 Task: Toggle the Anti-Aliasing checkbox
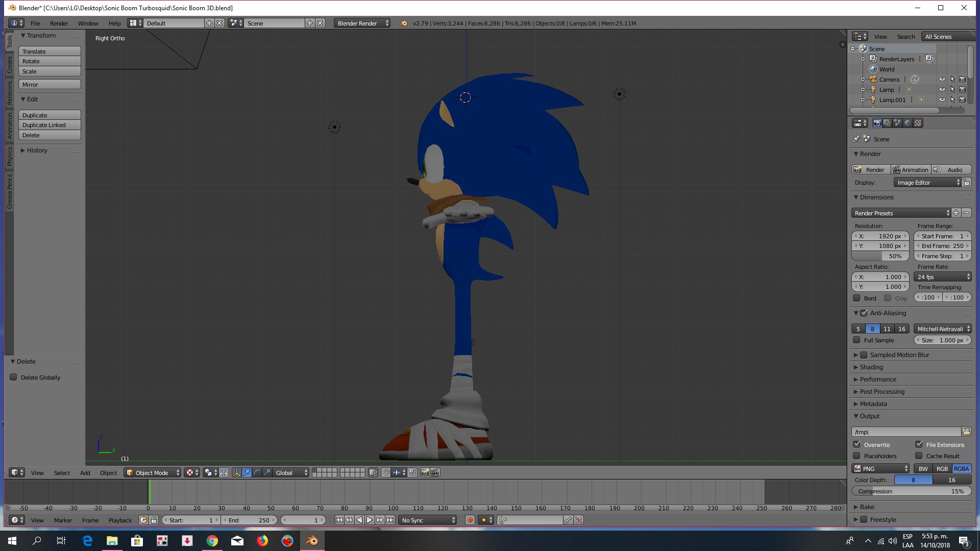[x=864, y=313]
